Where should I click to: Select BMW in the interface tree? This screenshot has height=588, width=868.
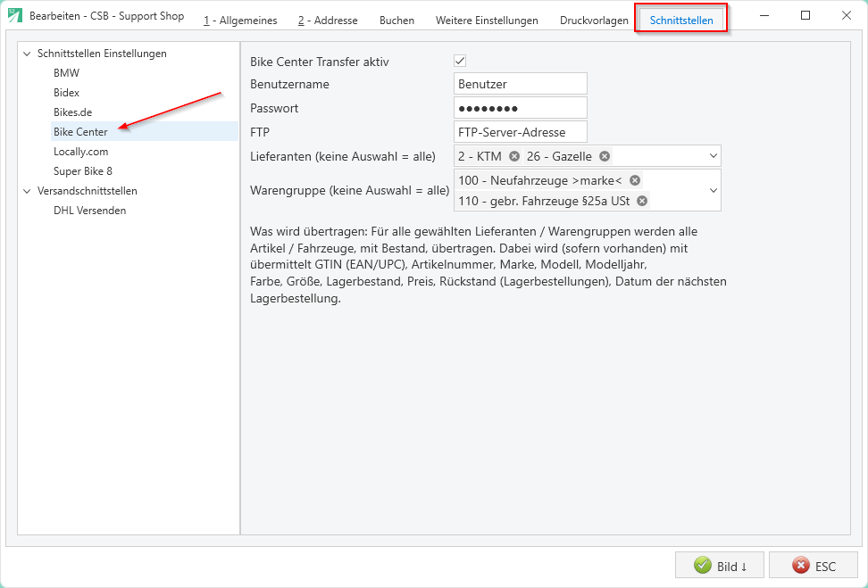pyautogui.click(x=66, y=73)
